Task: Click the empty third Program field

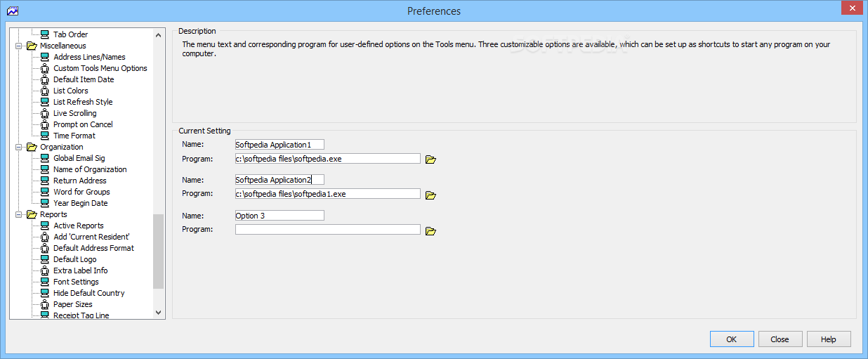Action: click(x=328, y=230)
